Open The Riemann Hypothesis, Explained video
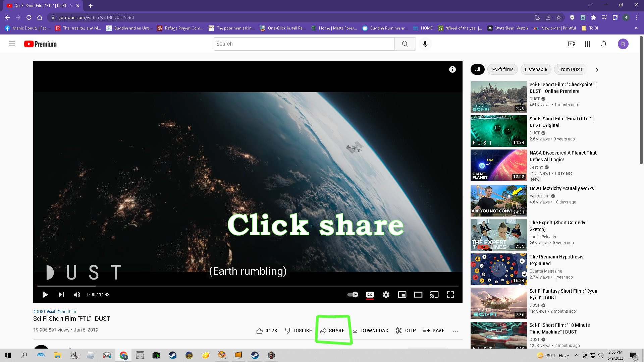The width and height of the screenshot is (644, 362). pos(557,260)
